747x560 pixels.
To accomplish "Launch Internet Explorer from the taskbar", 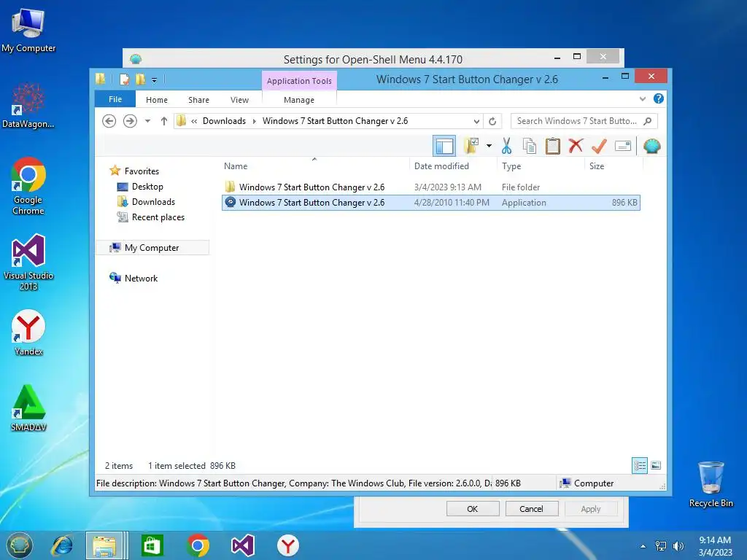I will (62, 545).
